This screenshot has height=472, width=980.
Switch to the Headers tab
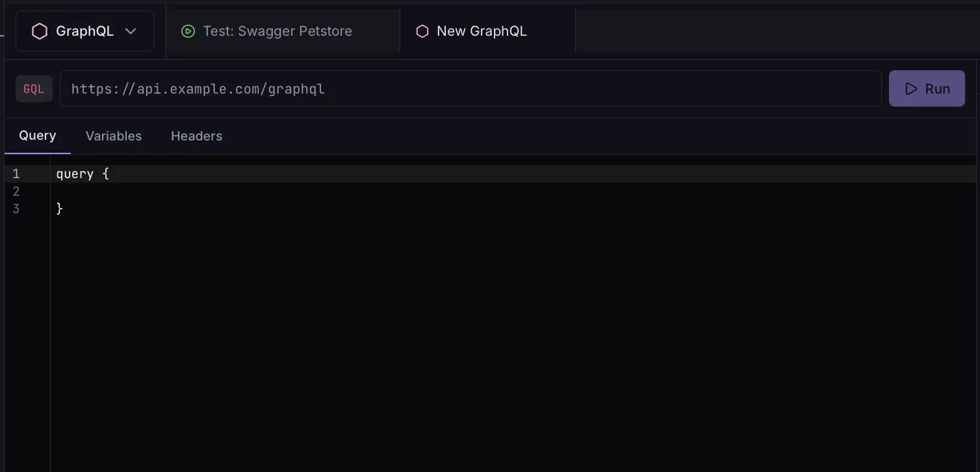[x=196, y=136]
